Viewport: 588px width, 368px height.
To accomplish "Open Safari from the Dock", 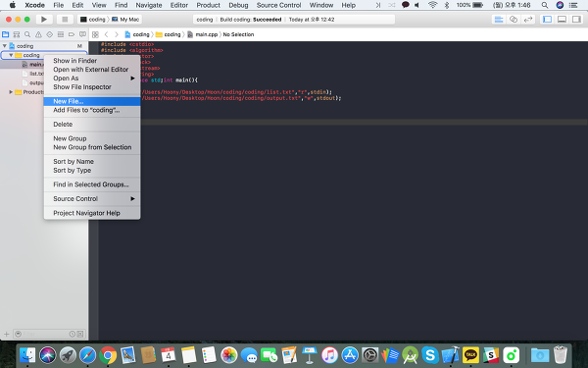I will pyautogui.click(x=88, y=355).
